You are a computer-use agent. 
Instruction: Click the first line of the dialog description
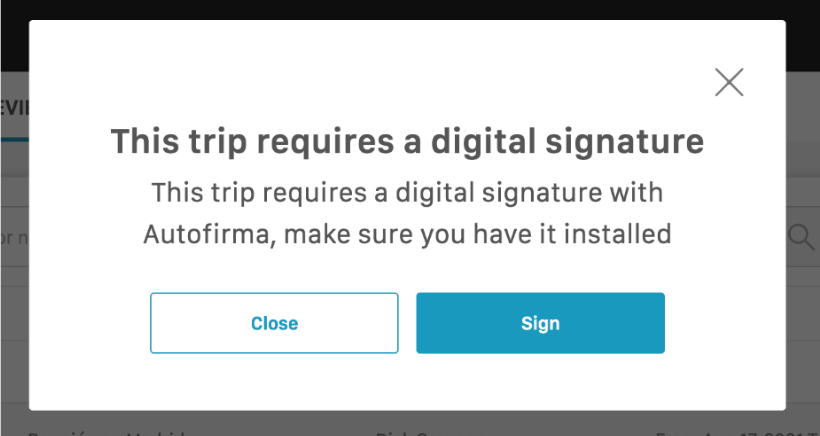(x=407, y=191)
